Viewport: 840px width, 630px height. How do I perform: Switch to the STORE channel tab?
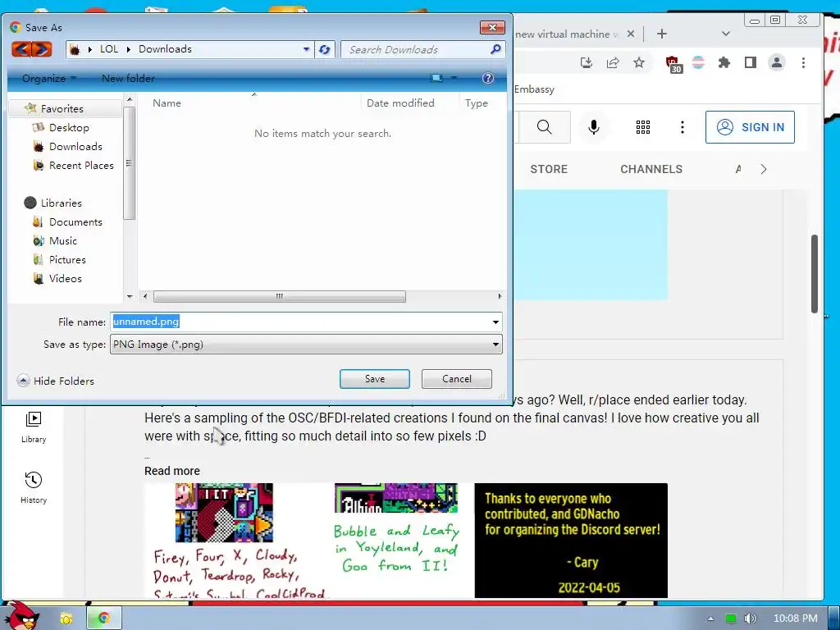[549, 169]
